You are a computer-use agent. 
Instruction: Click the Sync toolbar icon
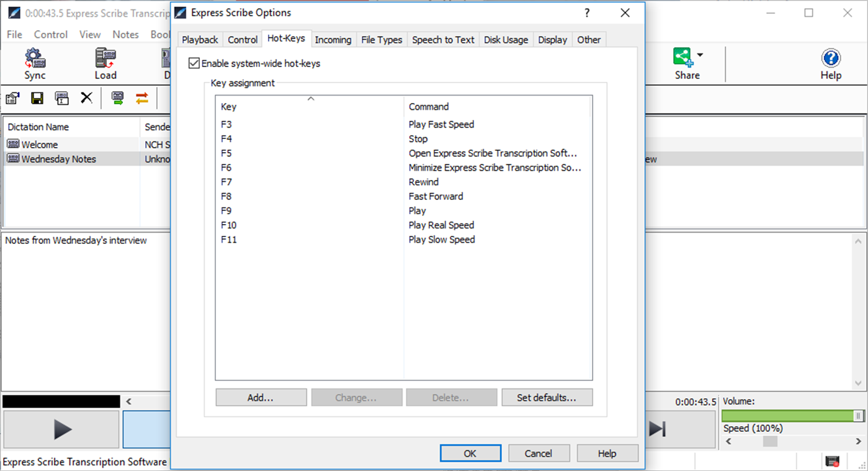(x=35, y=62)
